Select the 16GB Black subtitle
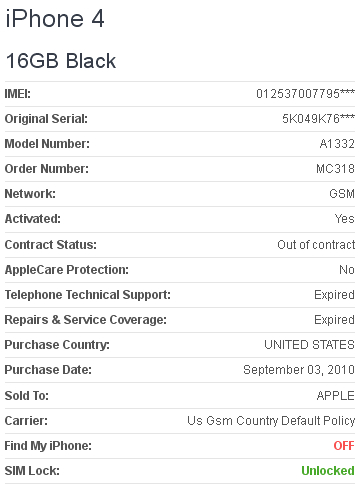 pos(61,61)
